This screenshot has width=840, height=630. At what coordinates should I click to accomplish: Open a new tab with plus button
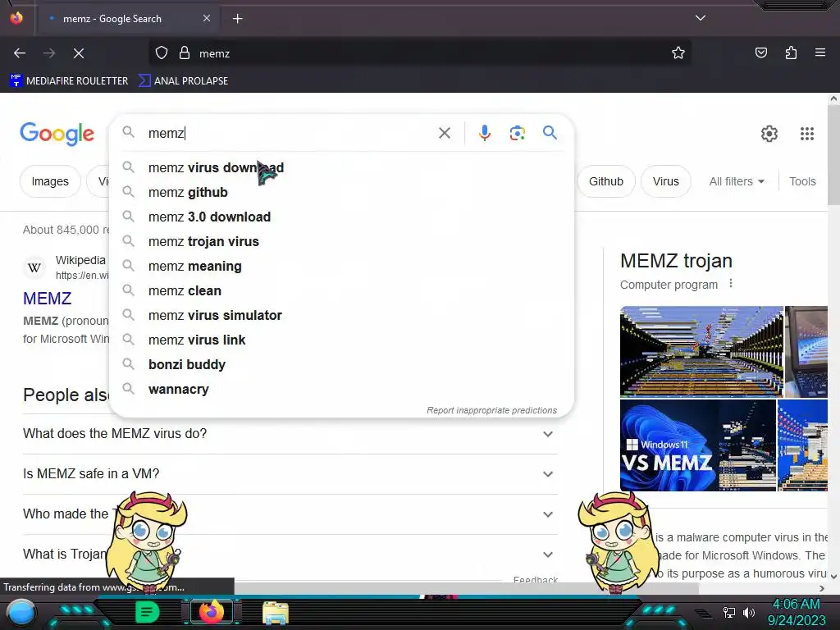coord(237,19)
